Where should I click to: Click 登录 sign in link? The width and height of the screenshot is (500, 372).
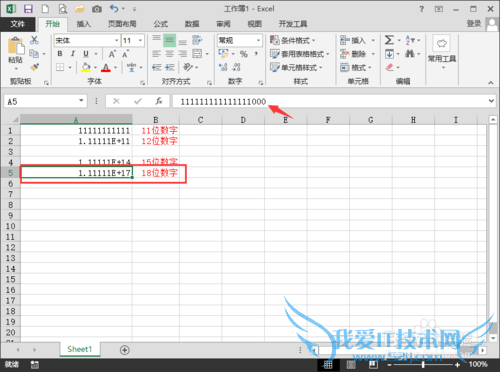point(474,24)
